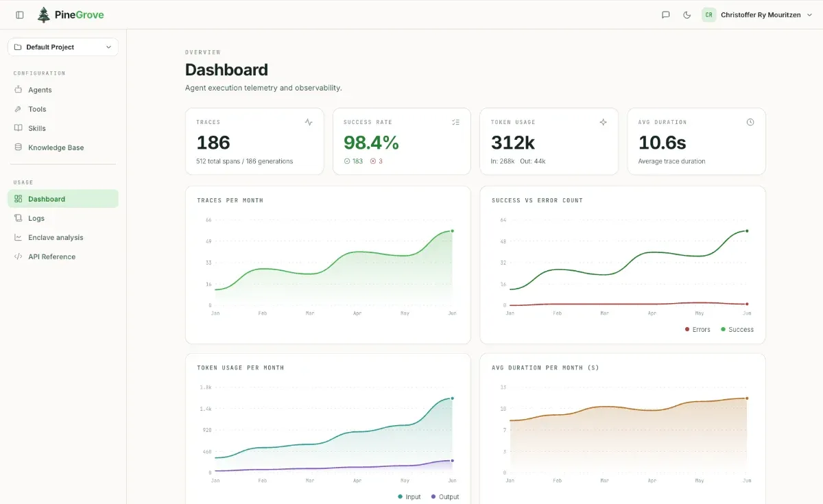
Task: Click the Knowledge Base database icon
Action: pyautogui.click(x=19, y=147)
